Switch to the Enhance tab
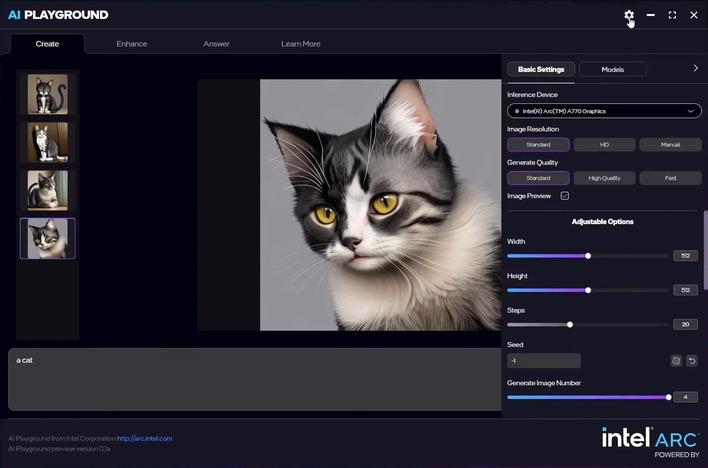 pos(132,44)
